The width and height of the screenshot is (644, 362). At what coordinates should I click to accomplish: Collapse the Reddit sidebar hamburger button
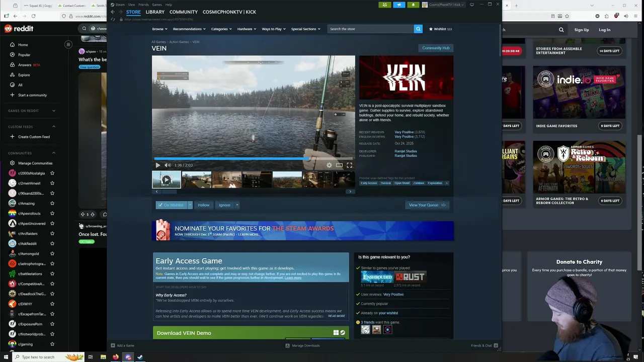(68, 44)
